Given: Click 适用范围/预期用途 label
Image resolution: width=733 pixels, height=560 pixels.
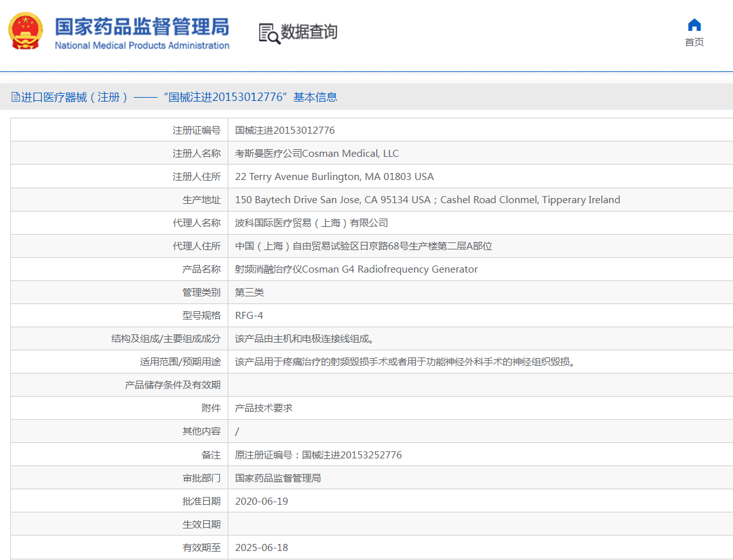Looking at the screenshot, I should (180, 362).
